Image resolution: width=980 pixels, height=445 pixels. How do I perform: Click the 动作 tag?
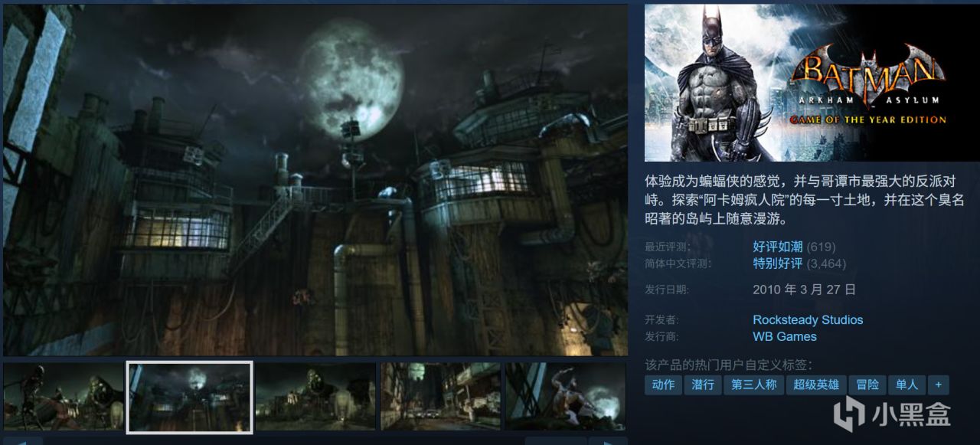663,384
